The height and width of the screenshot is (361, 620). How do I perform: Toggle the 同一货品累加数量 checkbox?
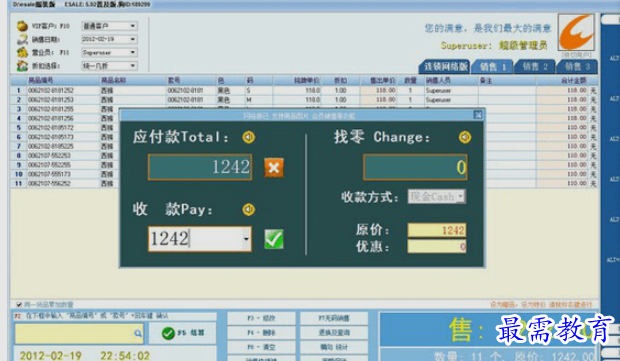pyautogui.click(x=19, y=304)
